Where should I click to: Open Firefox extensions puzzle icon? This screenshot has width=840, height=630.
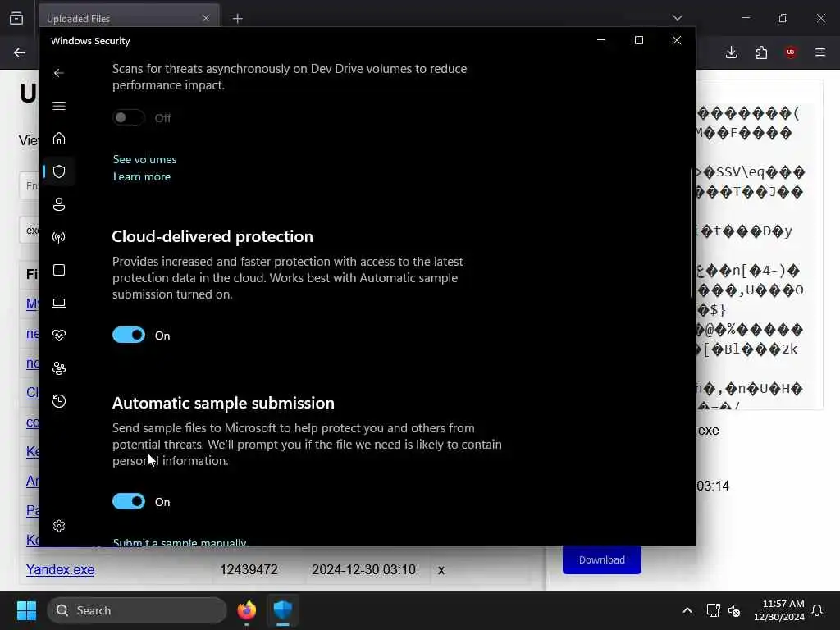(761, 52)
